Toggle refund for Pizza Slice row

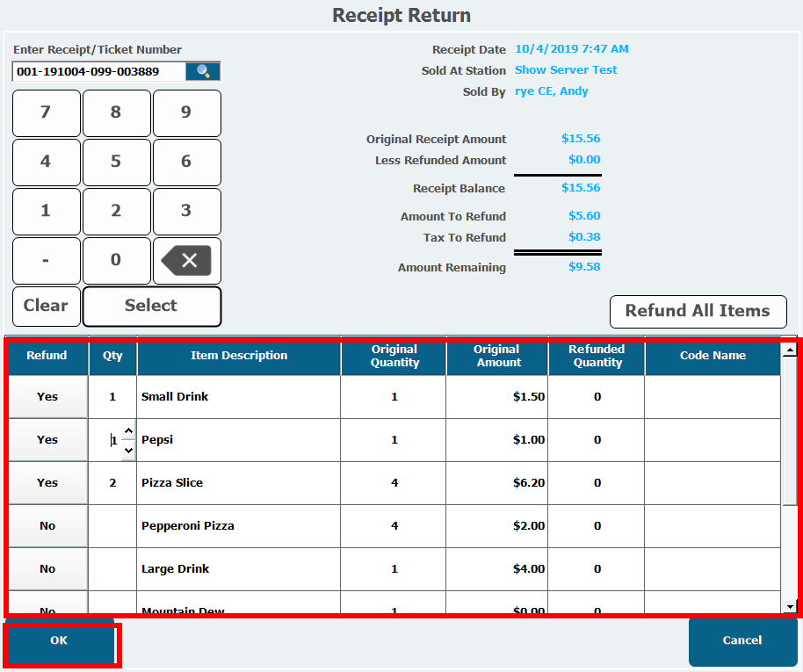click(x=47, y=483)
